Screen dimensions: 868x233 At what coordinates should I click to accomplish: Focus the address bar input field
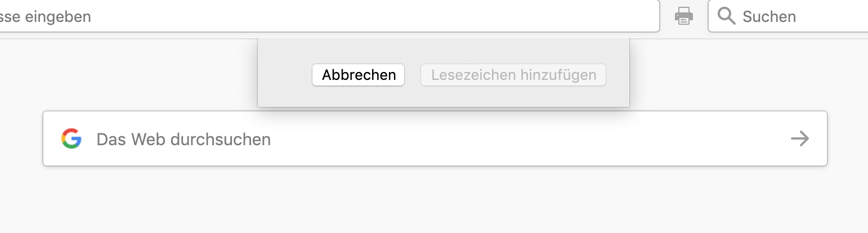338,16
